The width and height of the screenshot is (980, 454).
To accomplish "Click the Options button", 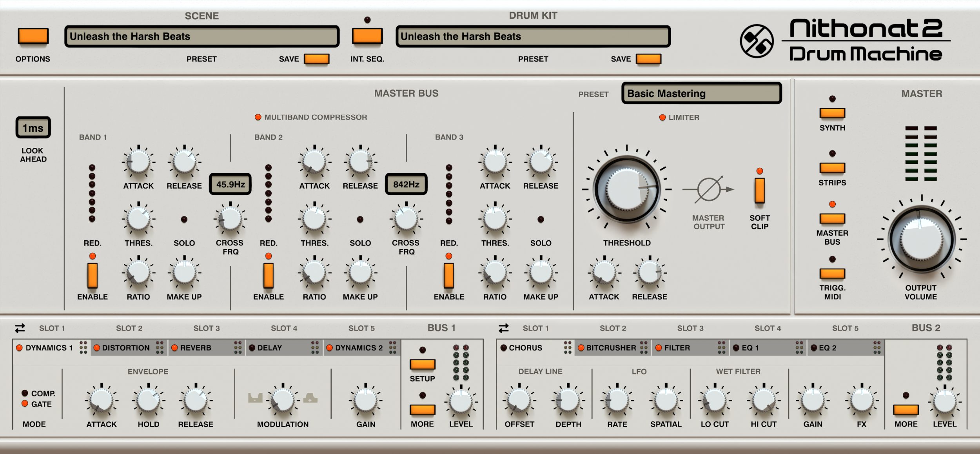I will (33, 36).
